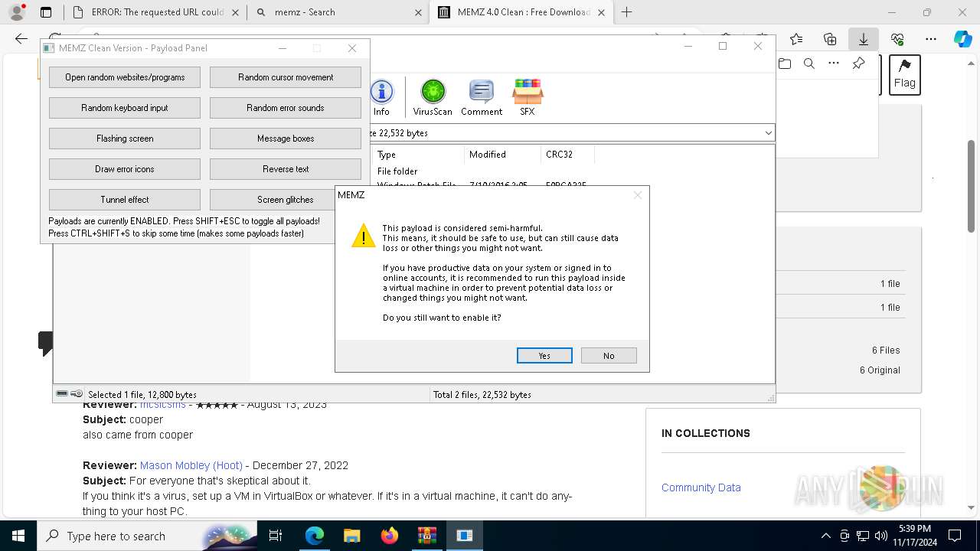Viewport: 980px width, 551px height.
Task: Open File Explorer from the taskbar
Action: pos(352,536)
